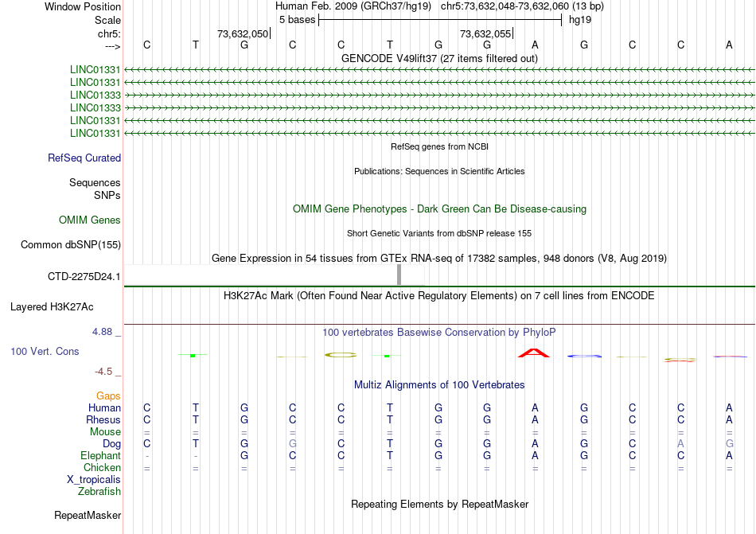The width and height of the screenshot is (756, 534).
Task: Click the SNPs label under Sequences
Action: (107, 195)
